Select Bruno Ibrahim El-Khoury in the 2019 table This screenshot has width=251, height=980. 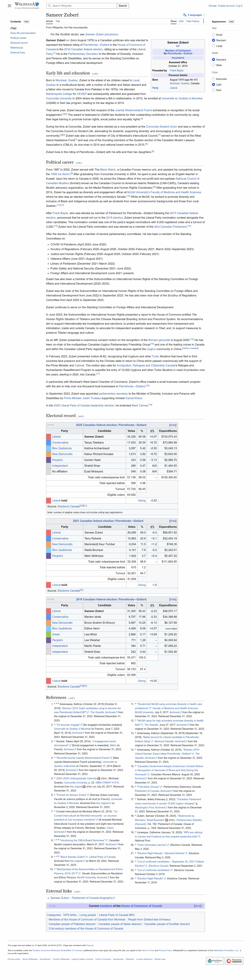(99, 623)
